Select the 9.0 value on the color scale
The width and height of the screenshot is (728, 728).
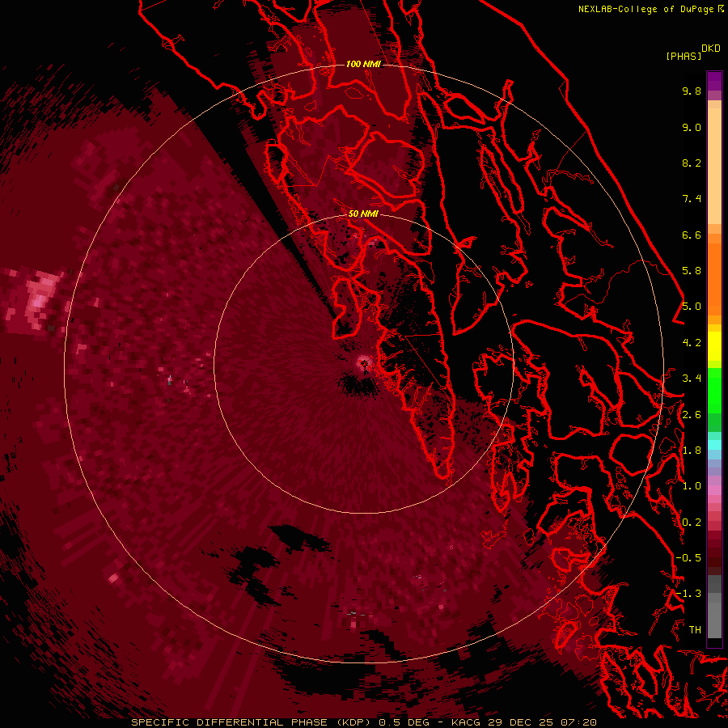click(x=692, y=127)
